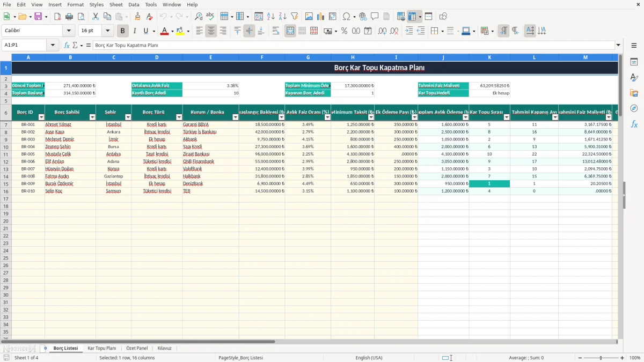The height and width of the screenshot is (362, 644).
Task: Open the font name dropdown
Action: pyautogui.click(x=70, y=31)
